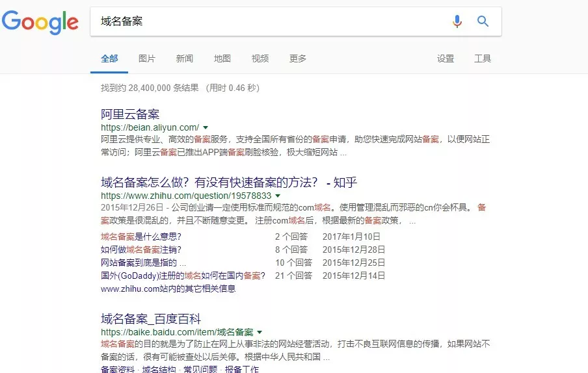588x373 pixels.
Task: Open the 视频 tab
Action: [260, 58]
